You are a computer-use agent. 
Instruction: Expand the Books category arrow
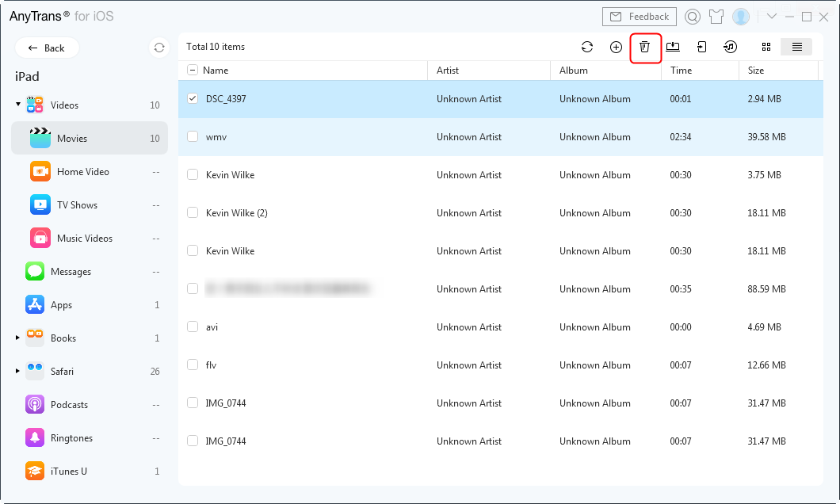18,338
